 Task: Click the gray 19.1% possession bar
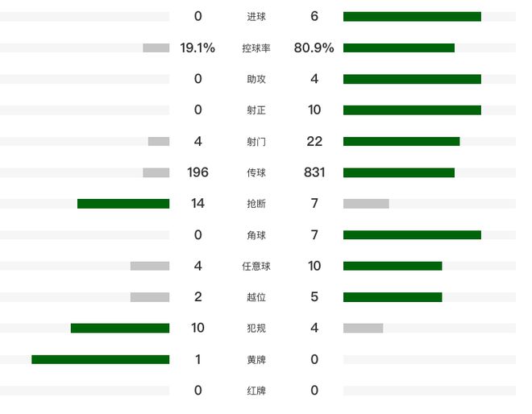click(x=156, y=48)
